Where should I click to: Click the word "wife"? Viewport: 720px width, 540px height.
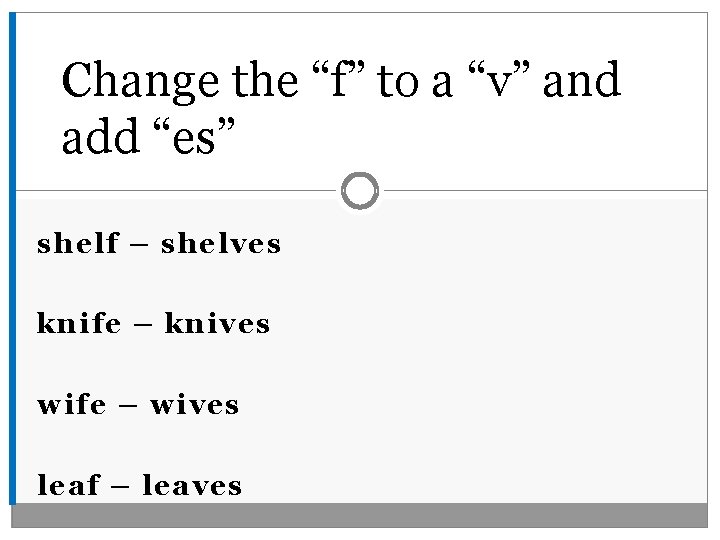point(72,405)
